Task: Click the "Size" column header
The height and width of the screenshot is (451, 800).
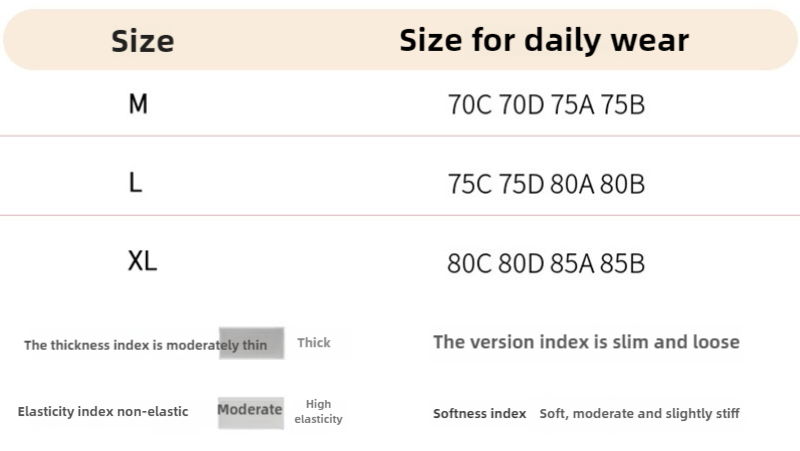Action: click(142, 41)
